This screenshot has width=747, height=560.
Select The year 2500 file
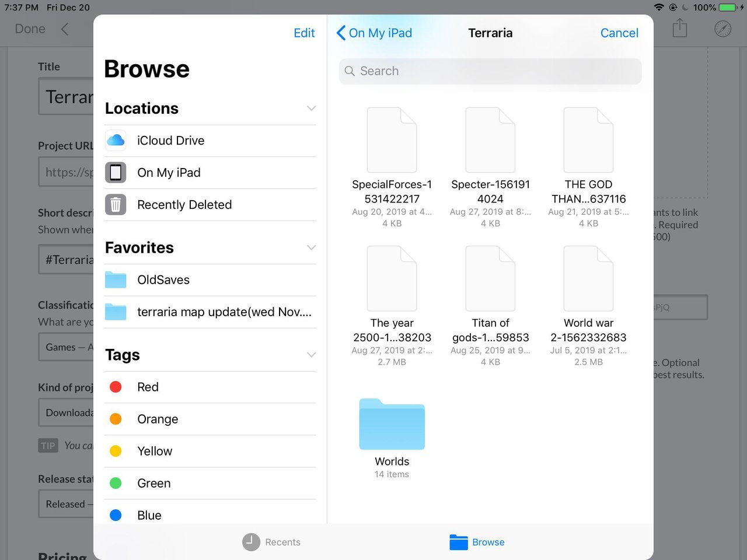392,306
